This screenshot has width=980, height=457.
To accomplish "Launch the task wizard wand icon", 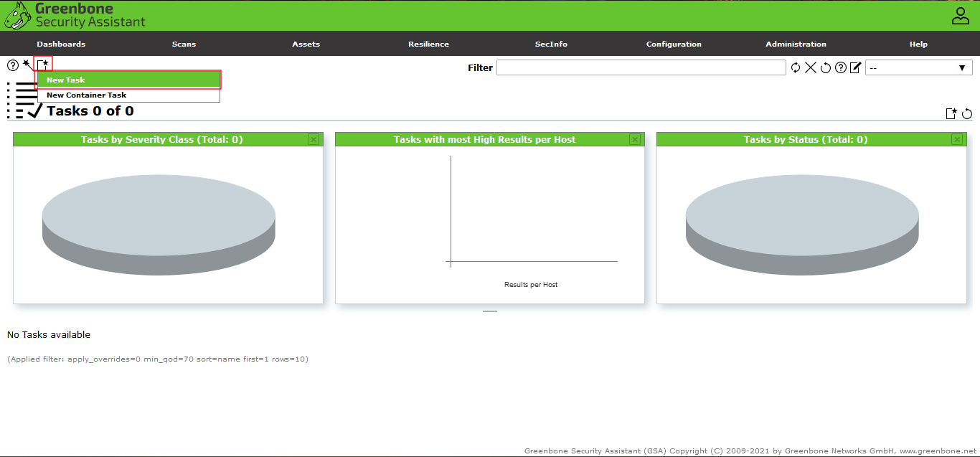I will [x=27, y=65].
